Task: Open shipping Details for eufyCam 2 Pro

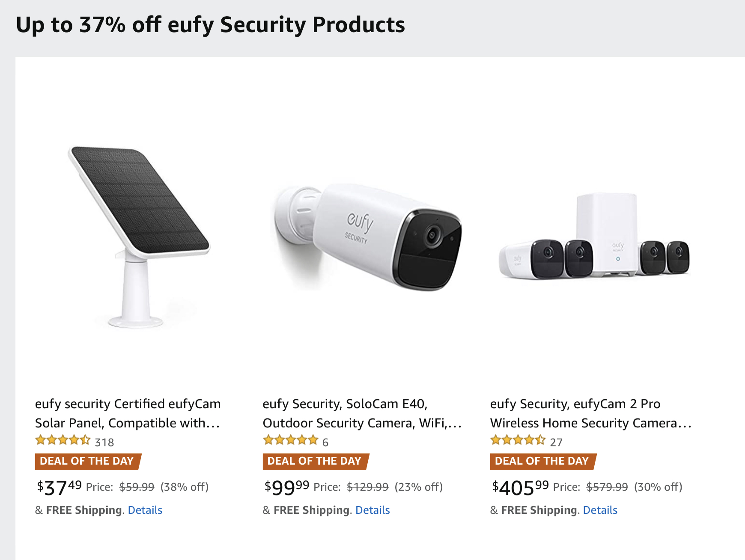Action: 600,510
